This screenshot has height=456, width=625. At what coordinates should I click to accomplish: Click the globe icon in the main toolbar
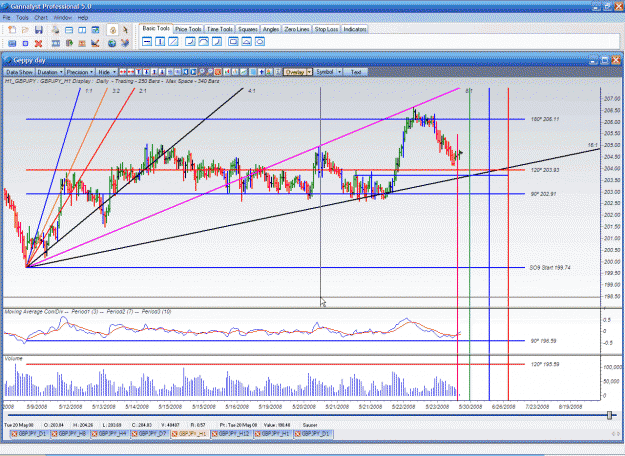[x=112, y=43]
